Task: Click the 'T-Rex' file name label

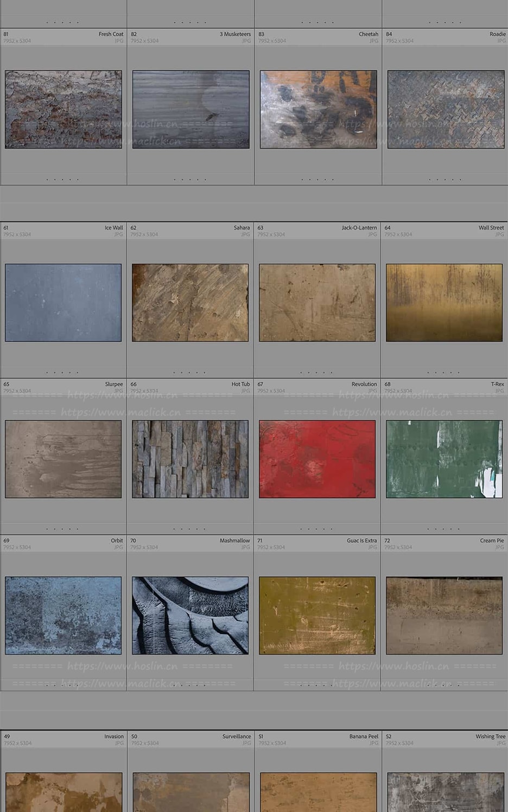Action: (498, 384)
